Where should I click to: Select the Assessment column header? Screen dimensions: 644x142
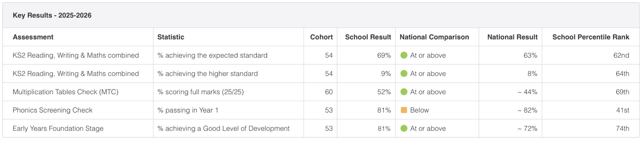coord(33,37)
